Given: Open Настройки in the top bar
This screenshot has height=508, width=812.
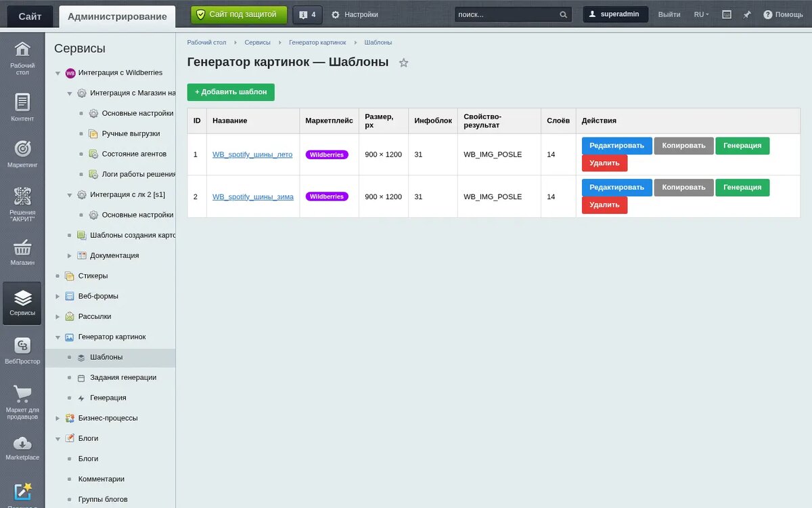Looking at the screenshot, I should click(355, 14).
